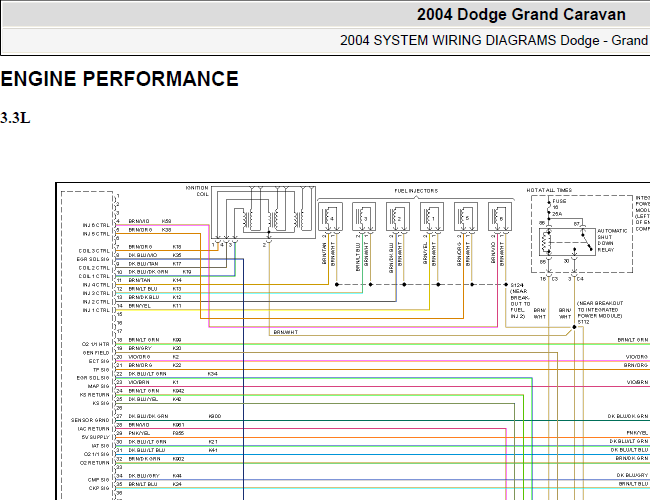This screenshot has width=650, height=500.
Task: Click the 'O2 1/1 SIG' pin label
Action: (97, 454)
